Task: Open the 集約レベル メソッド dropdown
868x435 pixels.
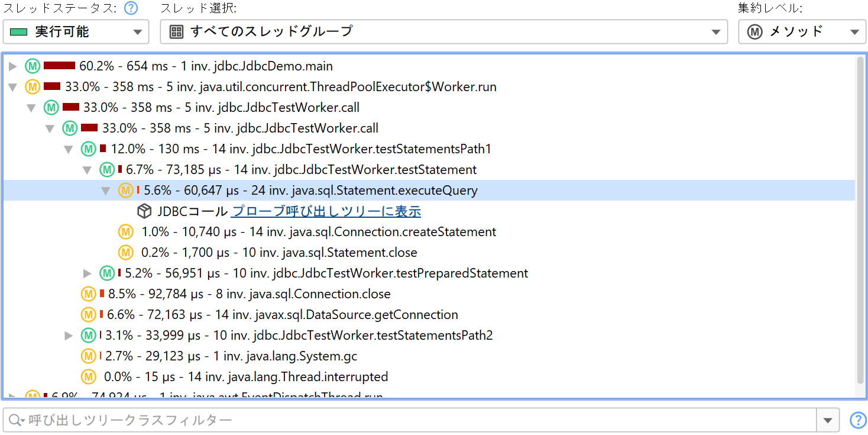Action: click(801, 32)
